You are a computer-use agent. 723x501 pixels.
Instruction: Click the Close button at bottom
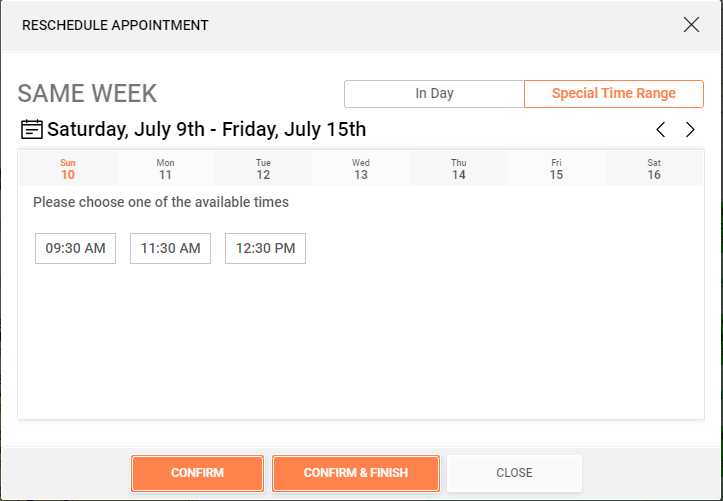point(515,473)
